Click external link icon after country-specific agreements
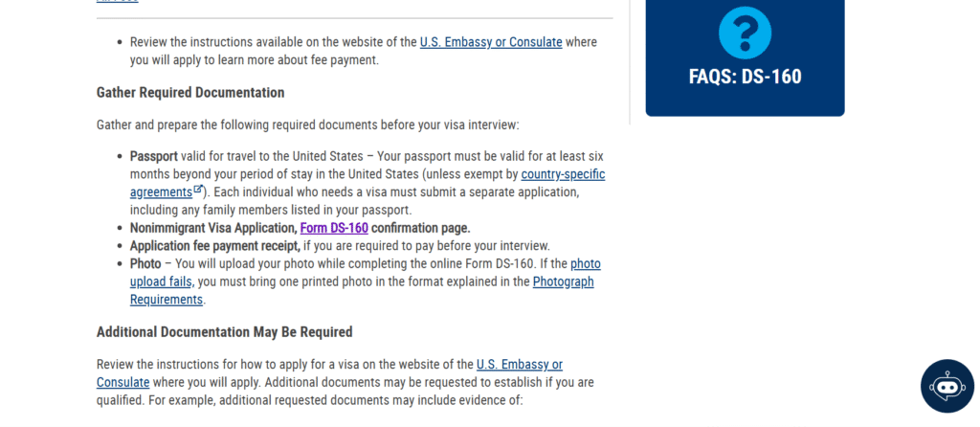The width and height of the screenshot is (980, 427). [x=198, y=190]
